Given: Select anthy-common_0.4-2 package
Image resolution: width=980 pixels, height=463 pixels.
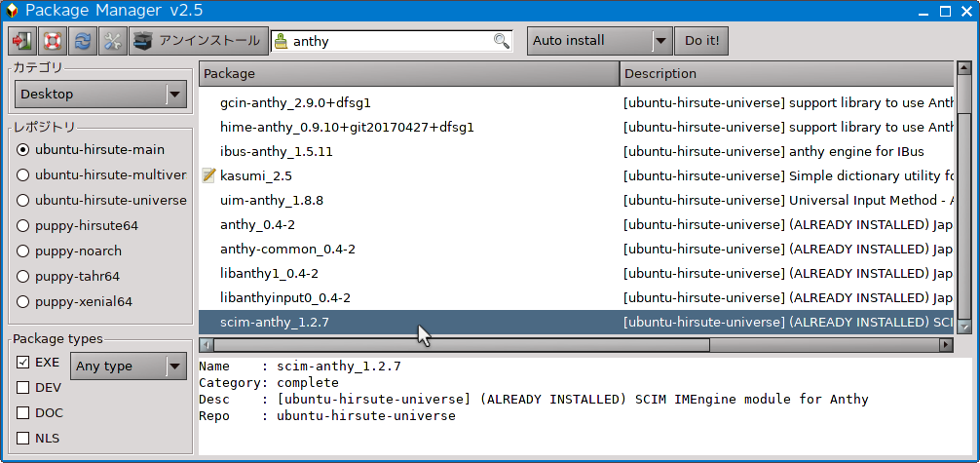Looking at the screenshot, I should pyautogui.click(x=577, y=249).
